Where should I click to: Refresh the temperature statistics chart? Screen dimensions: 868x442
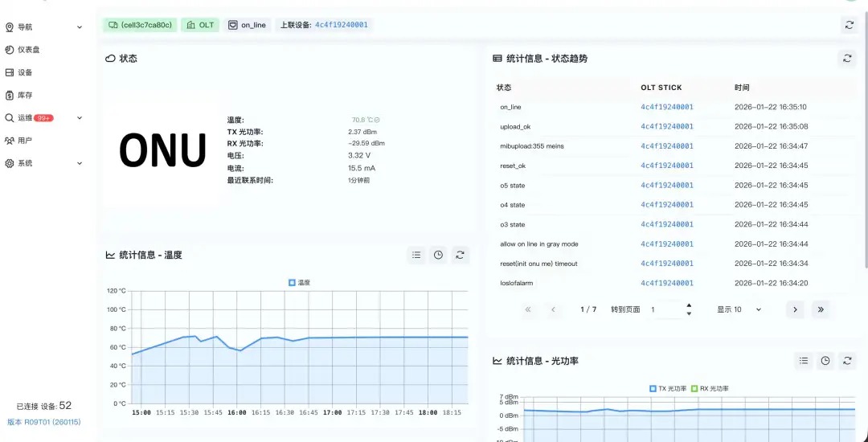[x=460, y=255]
